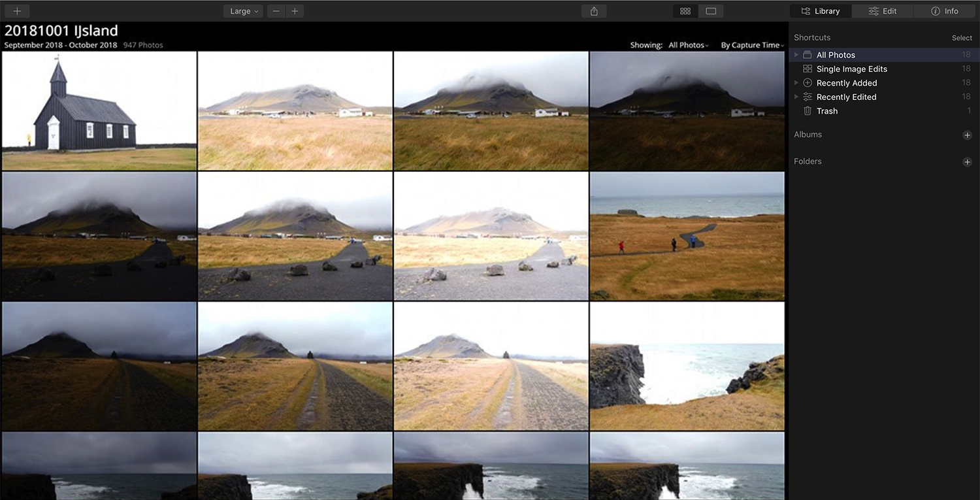Add a new folder with plus button
Screen dimensions: 980x500
coord(968,162)
